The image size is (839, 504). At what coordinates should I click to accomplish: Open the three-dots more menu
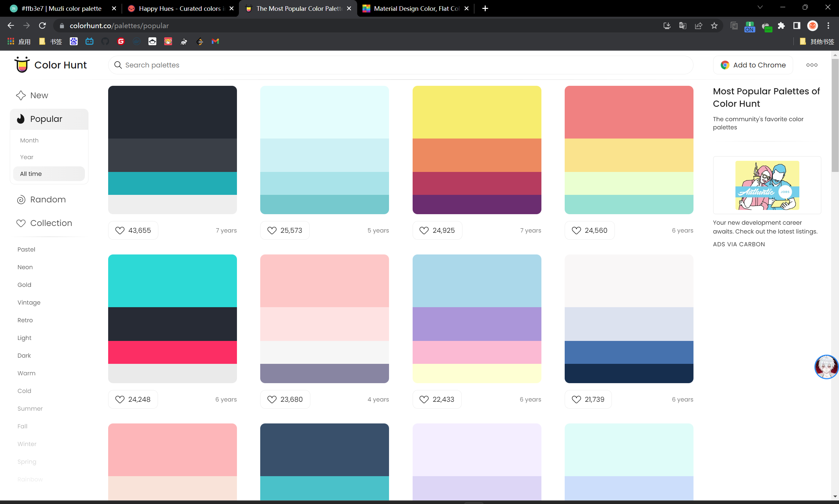point(811,65)
